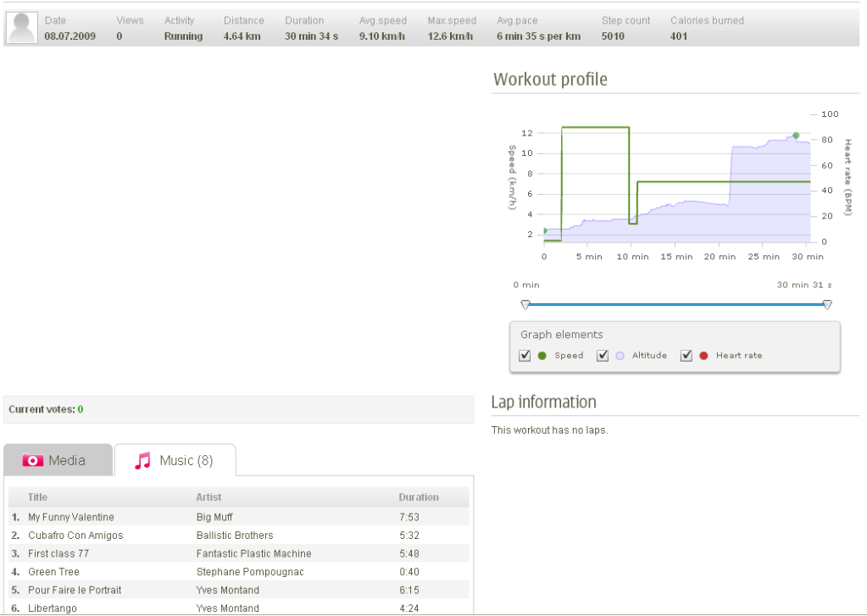Click the red Heart rate legend dot
This screenshot has height=616, width=867.
[x=703, y=356]
